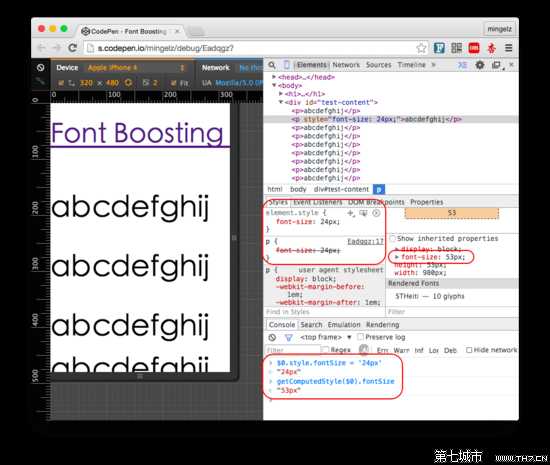This screenshot has width=550, height=465.
Task: Open the top frame context dropdown
Action: [326, 337]
